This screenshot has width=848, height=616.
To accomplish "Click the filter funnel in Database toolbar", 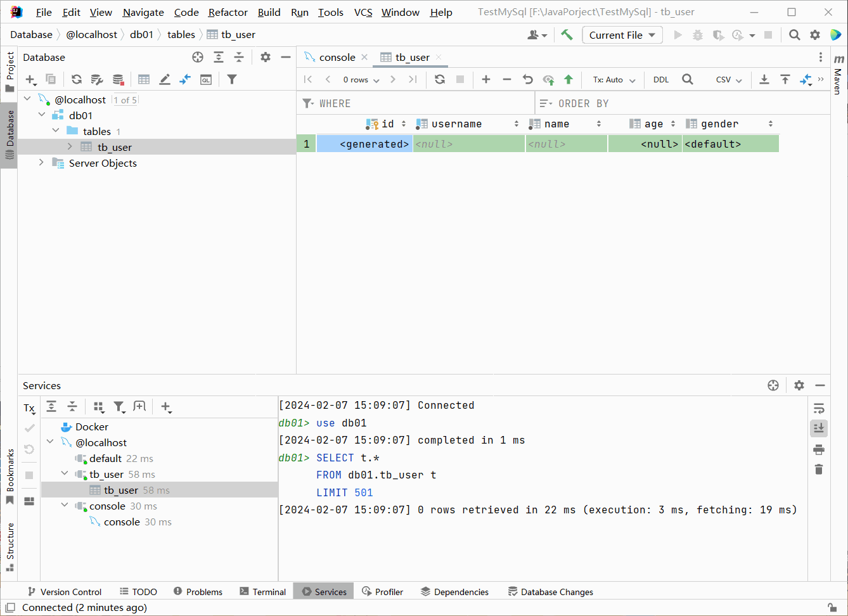I will click(x=232, y=79).
